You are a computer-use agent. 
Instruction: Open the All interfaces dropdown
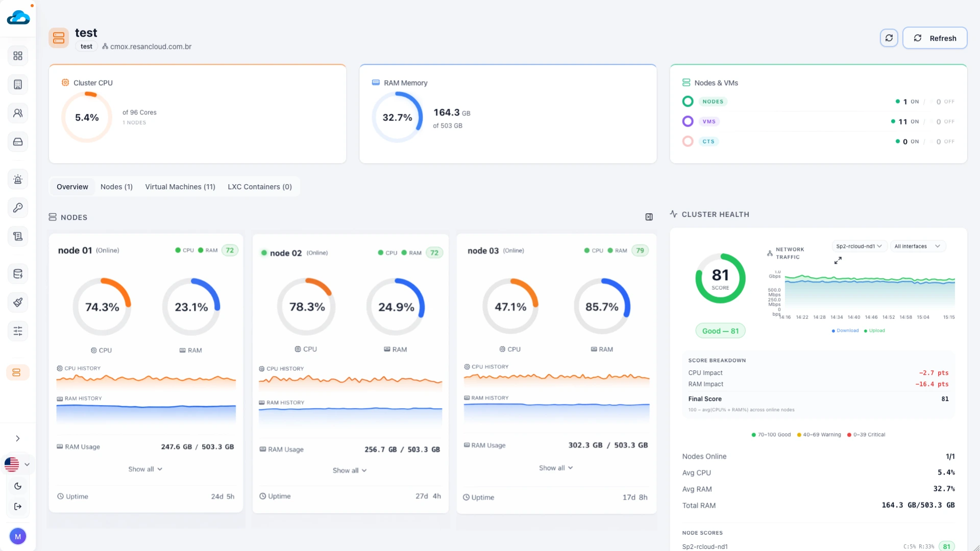click(917, 246)
